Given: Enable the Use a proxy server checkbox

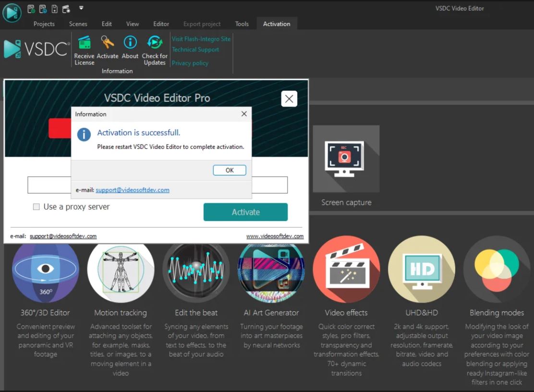Looking at the screenshot, I should [36, 207].
